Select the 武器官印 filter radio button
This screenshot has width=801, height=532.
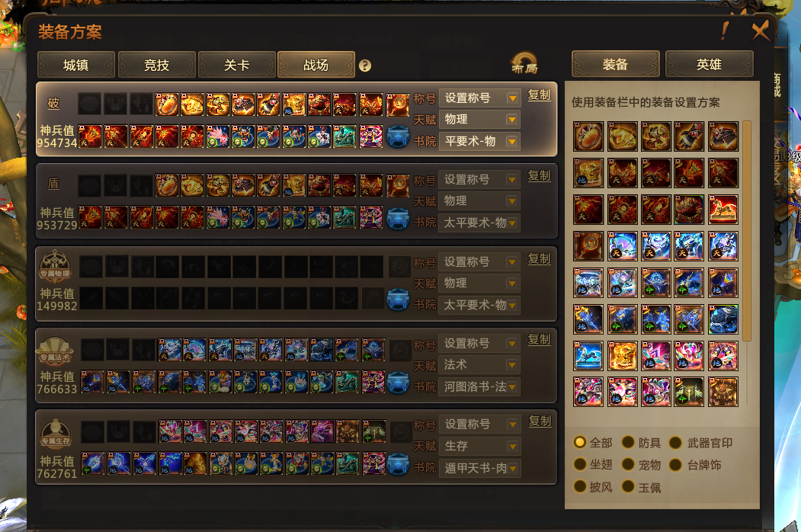(x=675, y=442)
